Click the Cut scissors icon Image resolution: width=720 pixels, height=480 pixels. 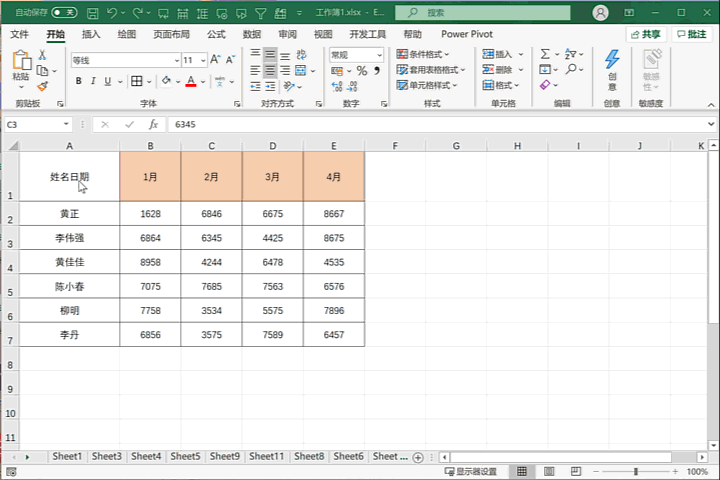pos(42,55)
